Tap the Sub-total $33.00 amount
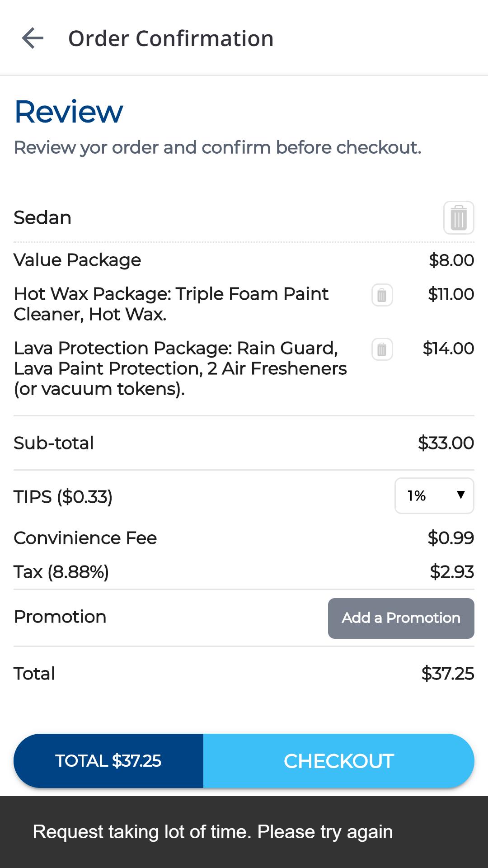The image size is (488, 868). tap(446, 443)
